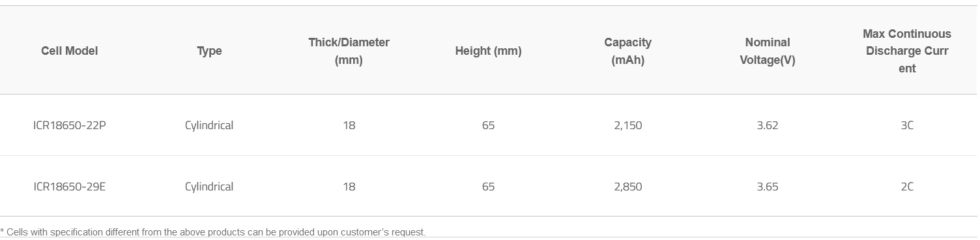Select the ICR18650-29E cell model
This screenshot has height=240, width=980.
tap(70, 187)
